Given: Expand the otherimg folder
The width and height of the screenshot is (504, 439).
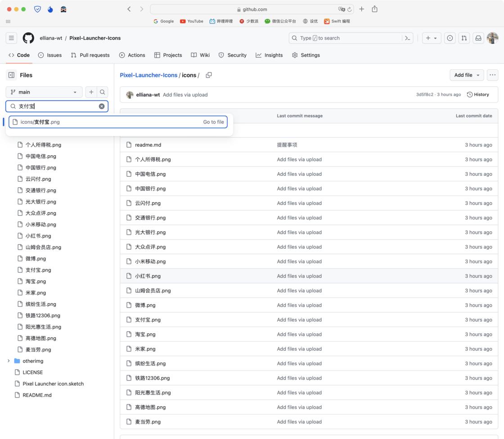Looking at the screenshot, I should click(x=9, y=361).
